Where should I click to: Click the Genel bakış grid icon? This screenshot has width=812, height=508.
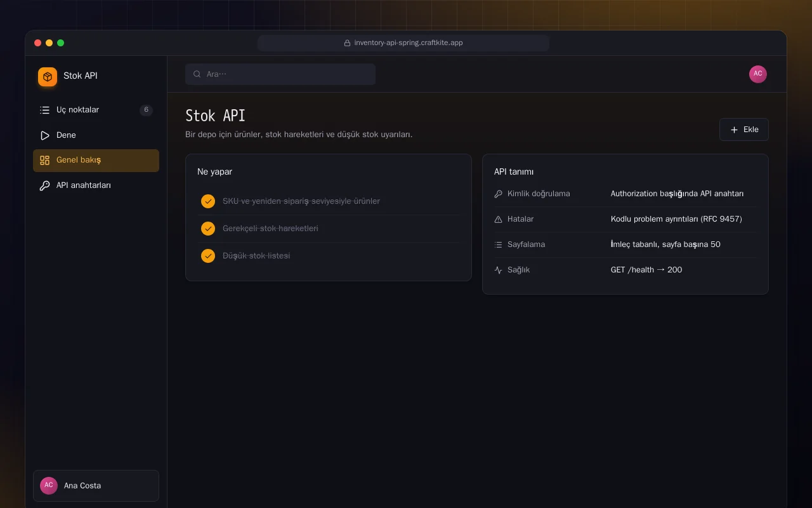44,161
